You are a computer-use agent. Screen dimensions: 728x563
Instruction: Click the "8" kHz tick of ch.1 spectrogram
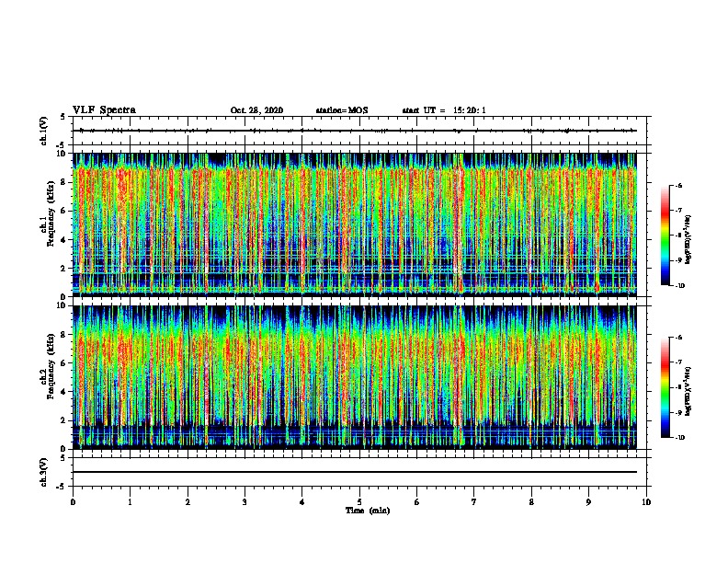tap(64, 182)
